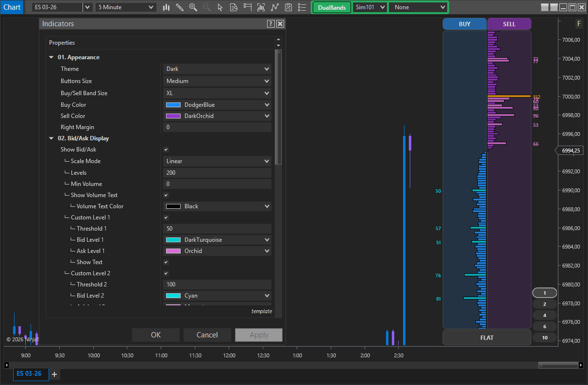The width and height of the screenshot is (588, 385).
Task: Enable the Show Bid/Ask checkbox
Action: (166, 150)
